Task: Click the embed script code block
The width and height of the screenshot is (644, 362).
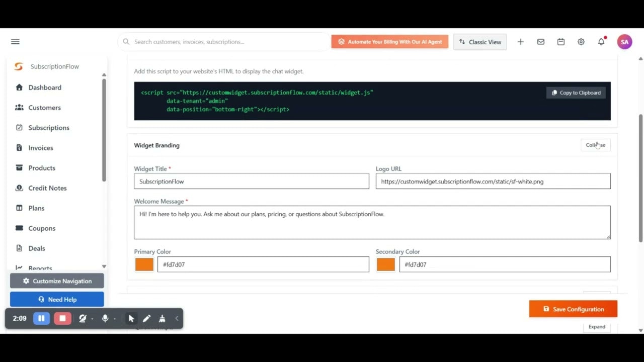Action: coord(372,101)
